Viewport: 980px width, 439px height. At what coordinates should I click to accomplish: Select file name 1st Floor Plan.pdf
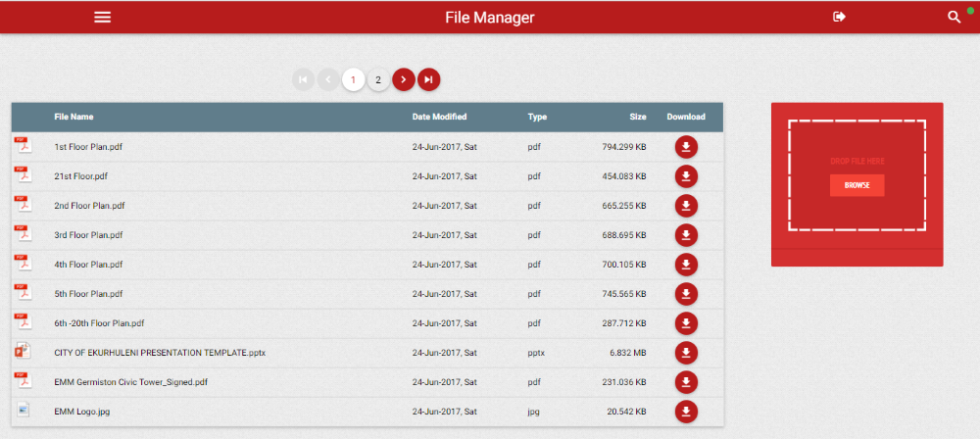coord(88,147)
